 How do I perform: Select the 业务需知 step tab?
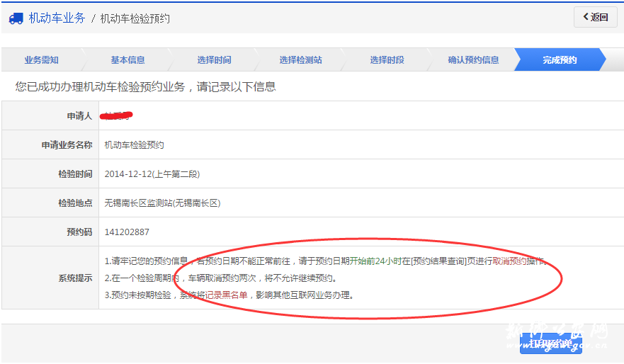pyautogui.click(x=41, y=60)
